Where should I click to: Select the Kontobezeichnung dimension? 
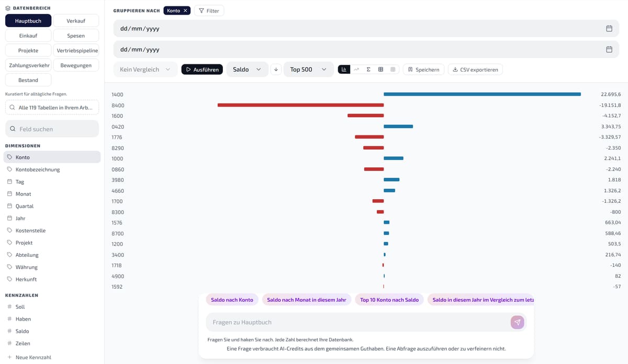point(52,169)
